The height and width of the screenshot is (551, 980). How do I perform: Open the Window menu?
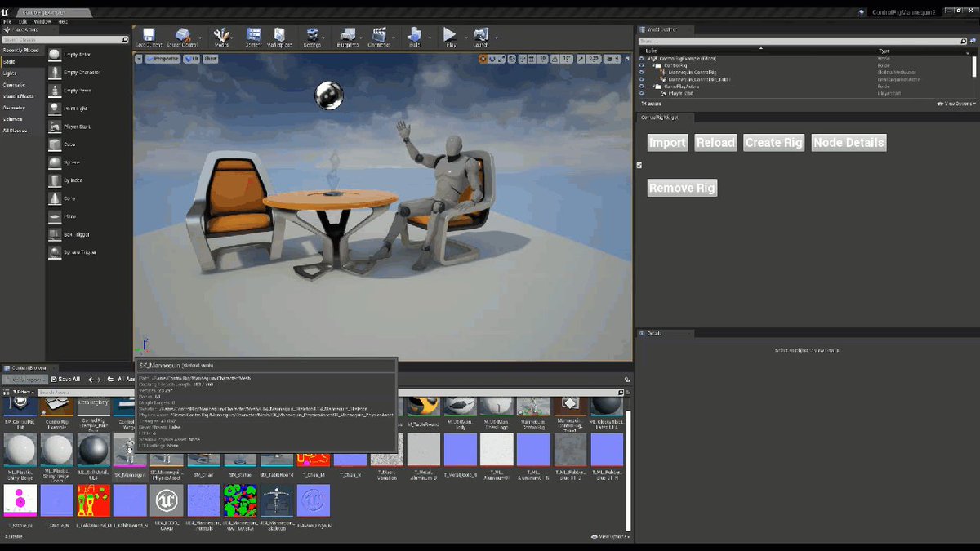pos(42,21)
